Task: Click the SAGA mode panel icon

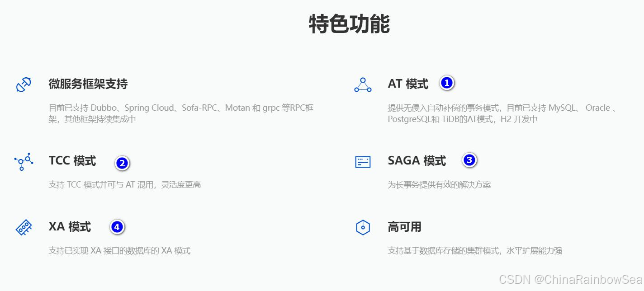Action: coord(363,162)
